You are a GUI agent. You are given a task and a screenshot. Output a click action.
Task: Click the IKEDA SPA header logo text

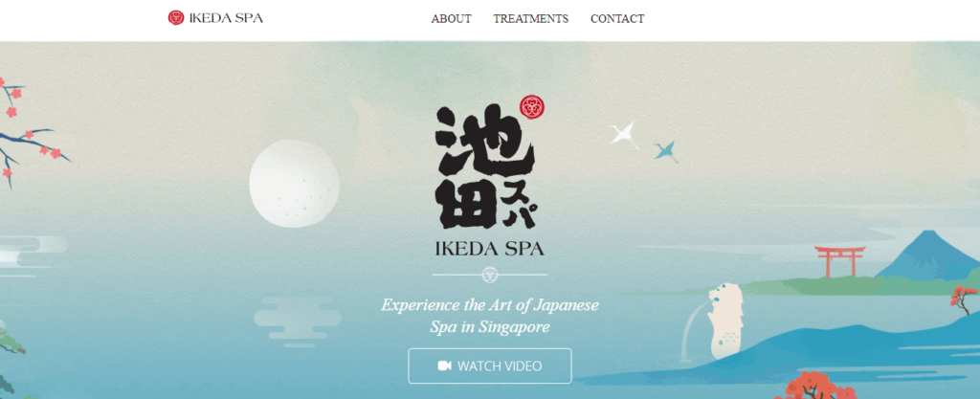click(226, 18)
